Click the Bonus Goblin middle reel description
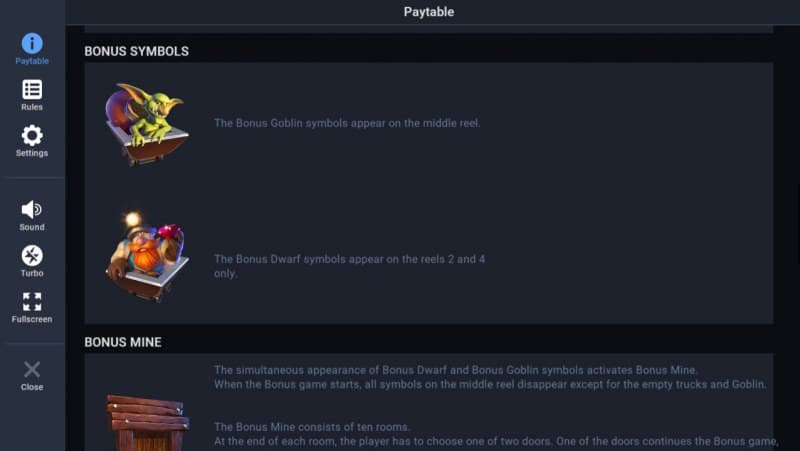800x451 pixels. [x=347, y=124]
